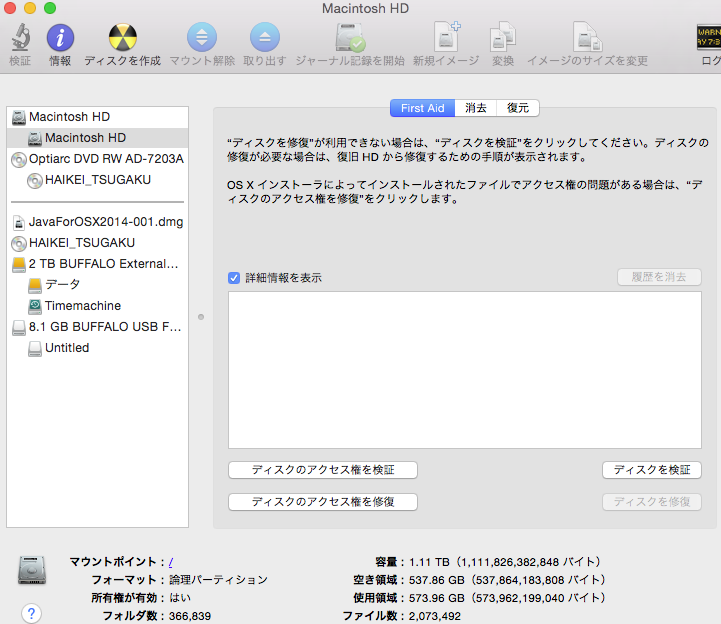Click the ディスクを作成 burn icon
The width and height of the screenshot is (721, 624).
click(x=122, y=39)
